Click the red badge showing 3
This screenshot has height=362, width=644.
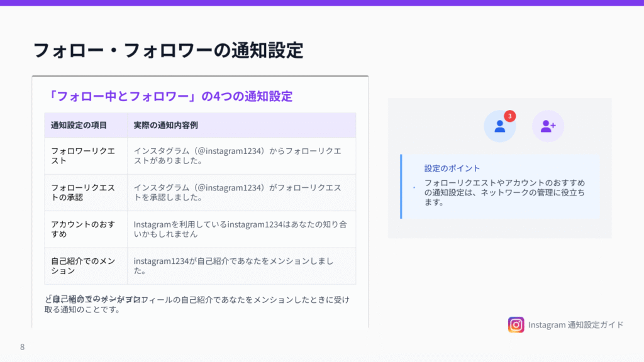[509, 116]
